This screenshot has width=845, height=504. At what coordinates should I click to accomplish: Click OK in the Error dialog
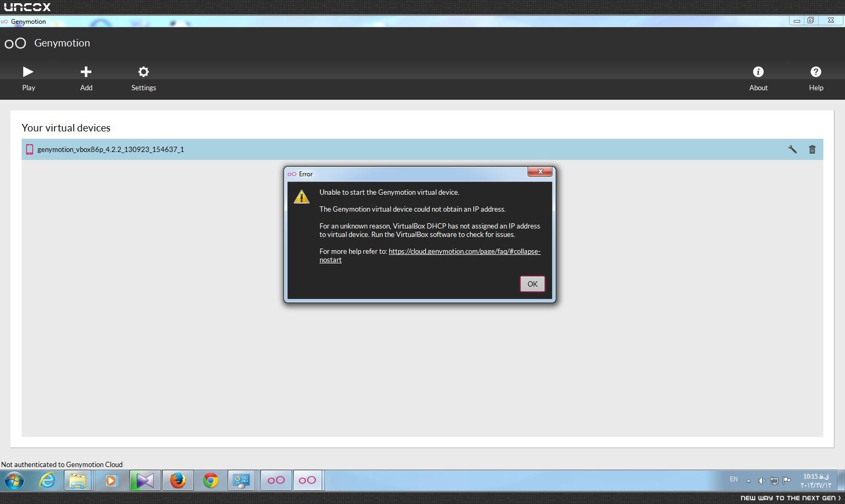[532, 284]
